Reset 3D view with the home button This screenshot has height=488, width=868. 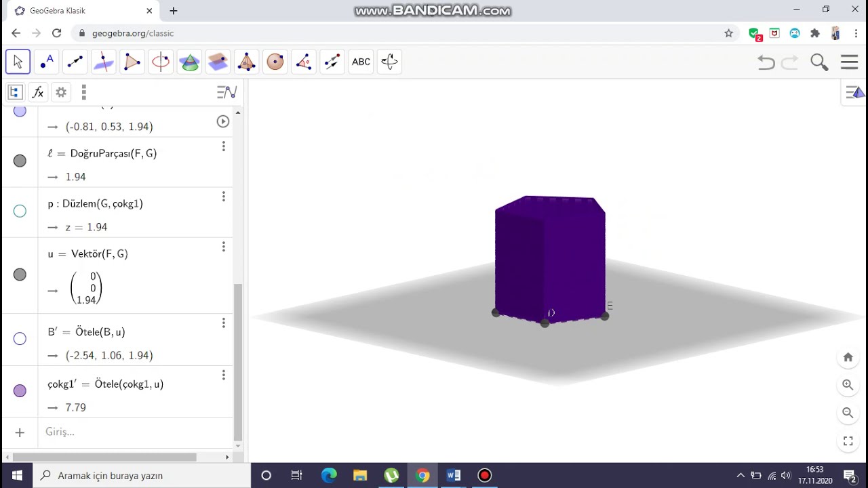848,357
